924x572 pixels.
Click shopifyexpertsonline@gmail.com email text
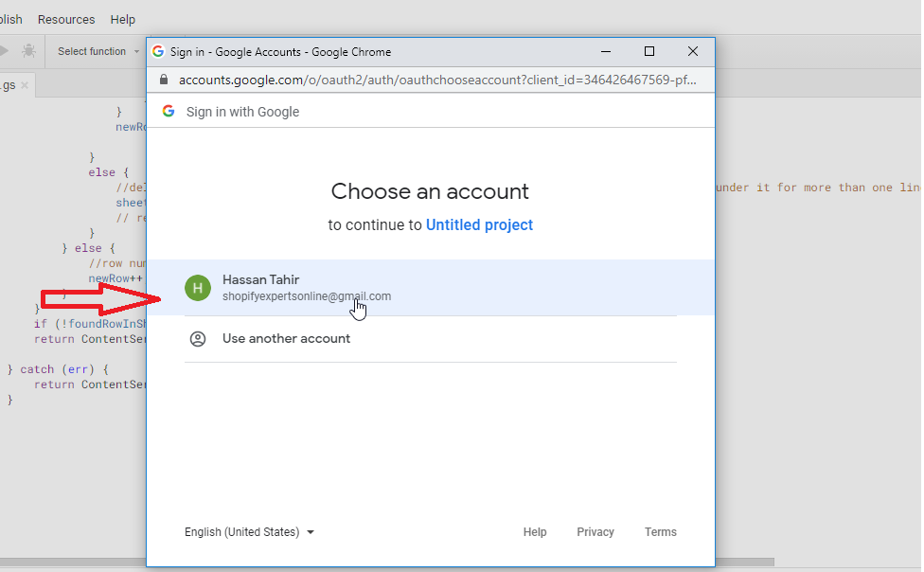tap(307, 296)
